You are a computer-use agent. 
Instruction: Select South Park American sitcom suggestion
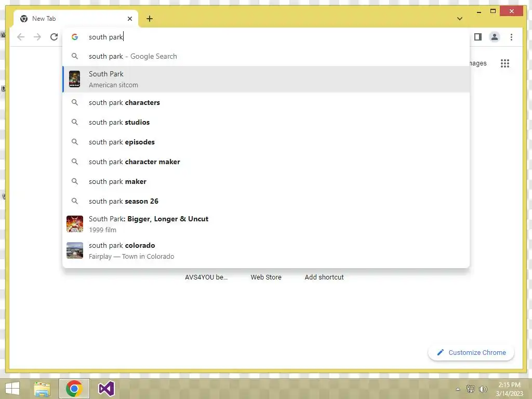tap(266, 79)
